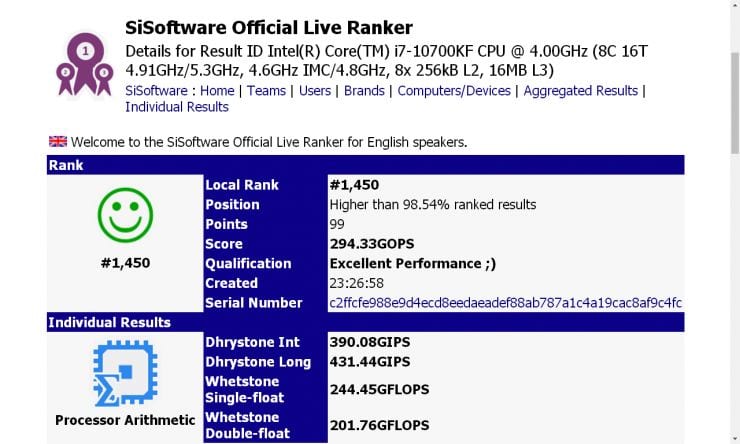
Task: Click the 'SiSoftware Official Live Ranker' title
Action: click(x=269, y=28)
